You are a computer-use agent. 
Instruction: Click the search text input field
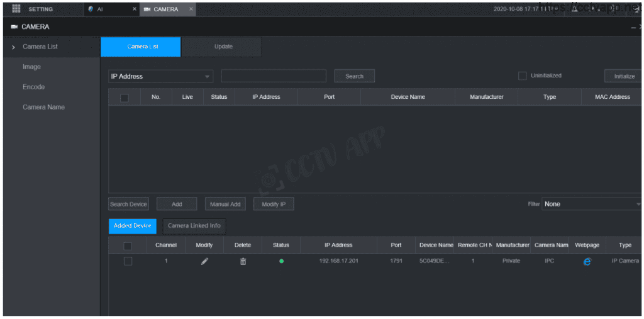274,76
